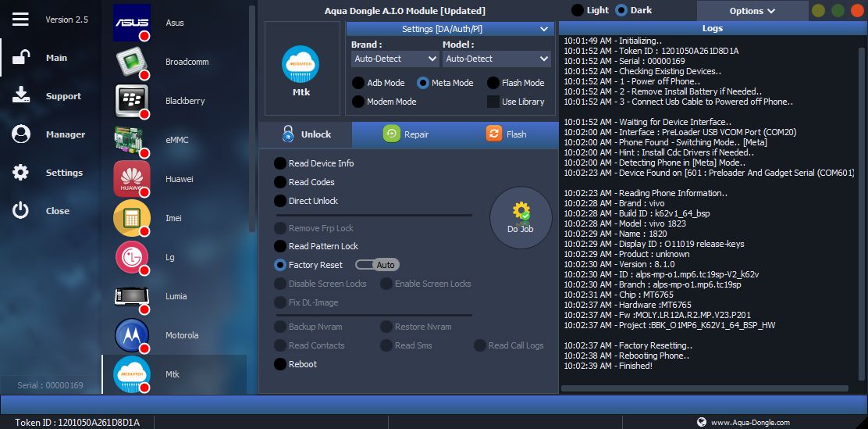Click the green window circle
The height and width of the screenshot is (429, 868).
pyautogui.click(x=838, y=10)
